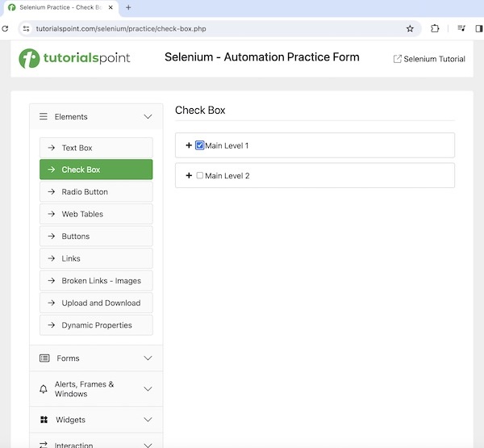Open the Selenium Tutorial link
Screen dimensions: 484x448
coord(428,59)
